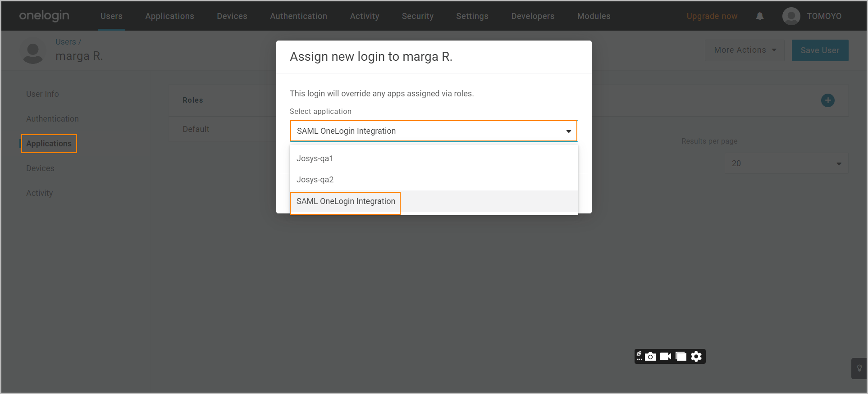
Task: Choose Josys-qa2 from the application list
Action: [434, 180]
